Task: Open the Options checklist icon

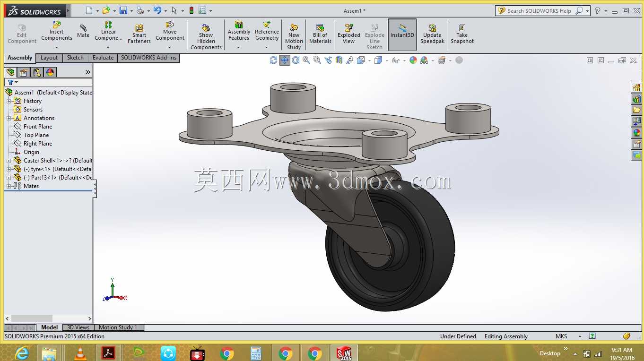Action: click(x=202, y=10)
